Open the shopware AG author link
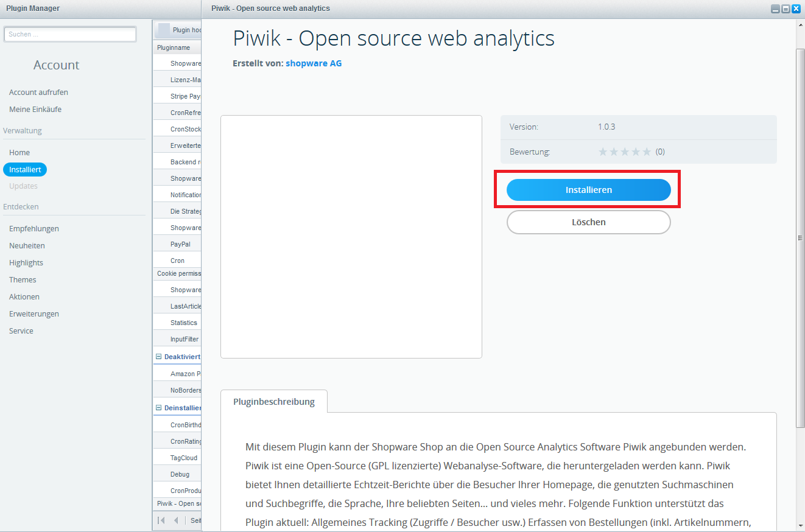The width and height of the screenshot is (805, 532). pyautogui.click(x=314, y=63)
